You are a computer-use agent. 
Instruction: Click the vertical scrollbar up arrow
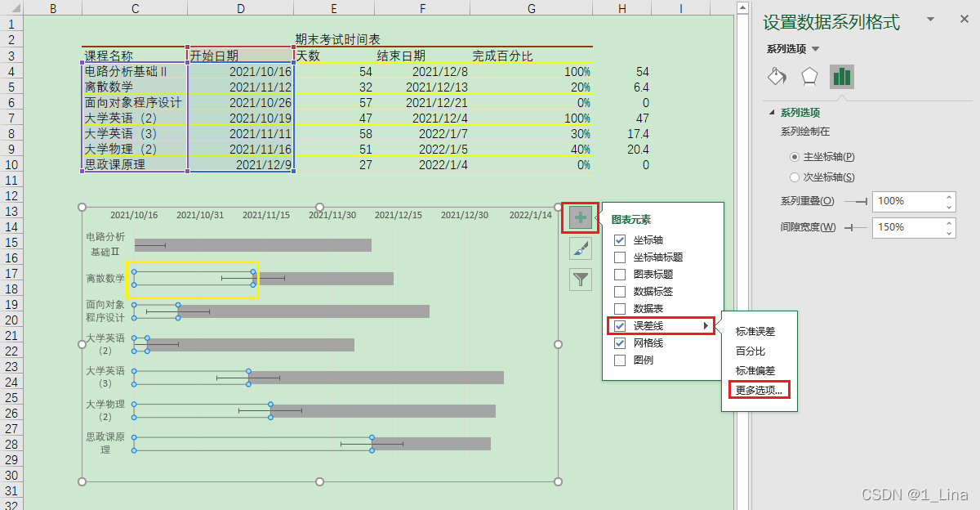[x=742, y=8]
